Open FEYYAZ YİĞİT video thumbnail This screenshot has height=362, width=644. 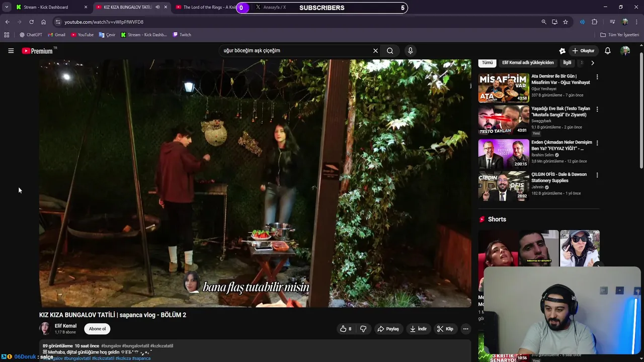pyautogui.click(x=504, y=153)
